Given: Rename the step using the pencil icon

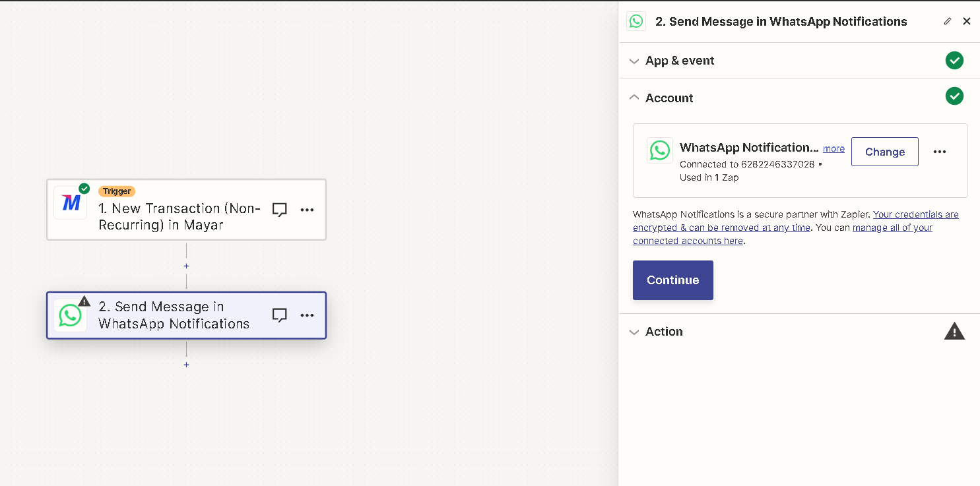Looking at the screenshot, I should pos(948,21).
